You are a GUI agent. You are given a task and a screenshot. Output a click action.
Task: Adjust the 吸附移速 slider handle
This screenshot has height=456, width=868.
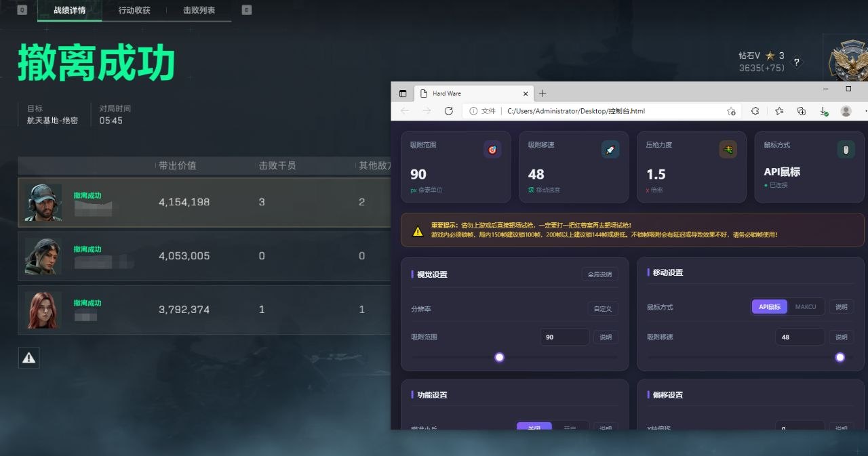840,357
